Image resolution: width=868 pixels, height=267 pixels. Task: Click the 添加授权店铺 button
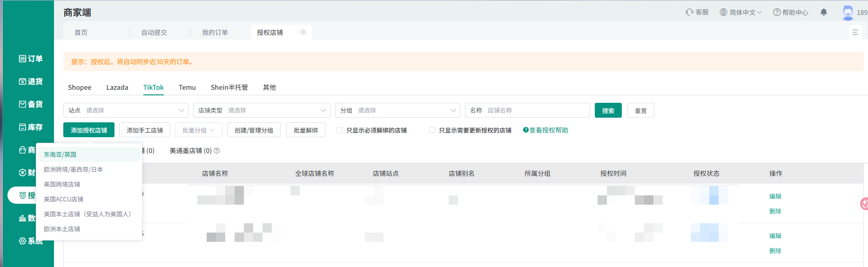(89, 130)
